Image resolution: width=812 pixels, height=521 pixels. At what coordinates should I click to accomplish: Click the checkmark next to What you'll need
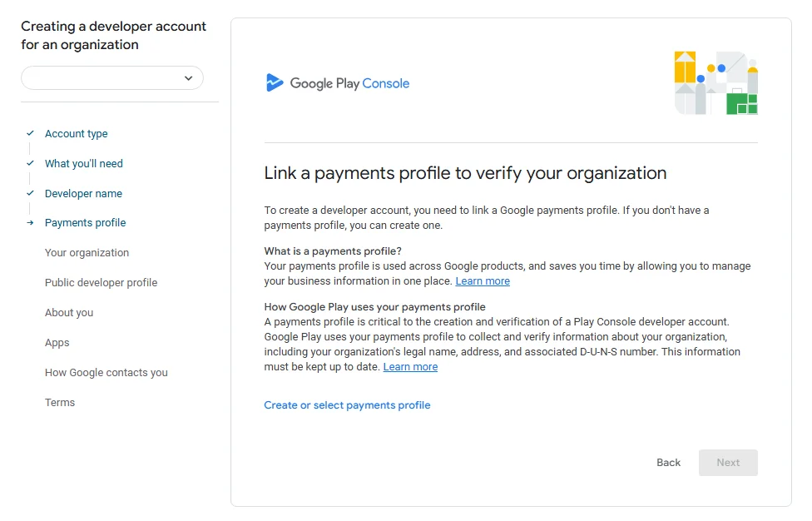[x=30, y=163]
